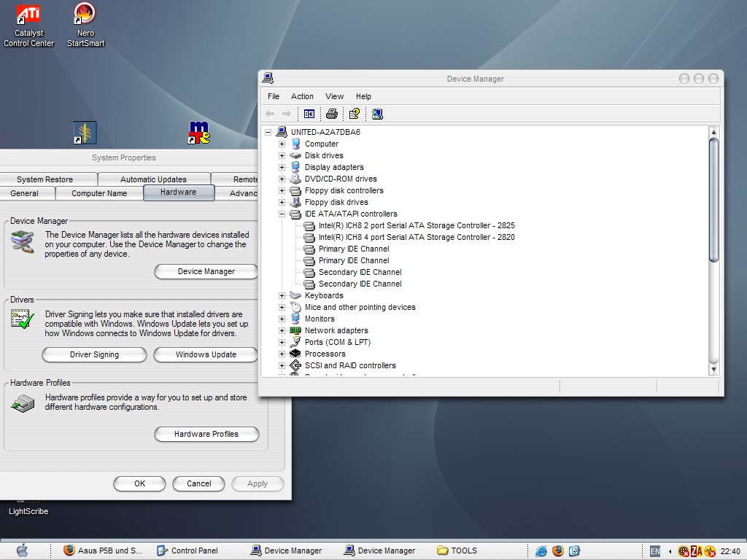The width and height of the screenshot is (747, 560).
Task: Click the Driver Signing button
Action: 94,355
